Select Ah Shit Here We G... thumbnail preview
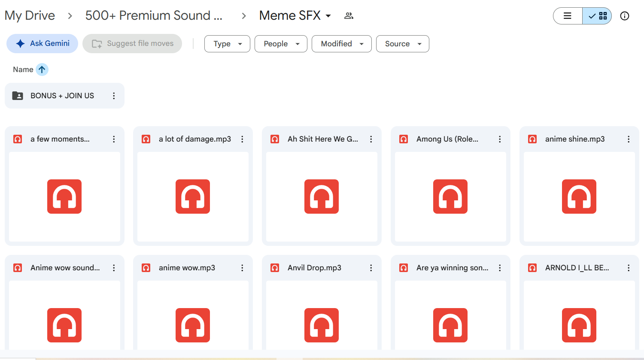The image size is (644, 360). click(x=322, y=197)
